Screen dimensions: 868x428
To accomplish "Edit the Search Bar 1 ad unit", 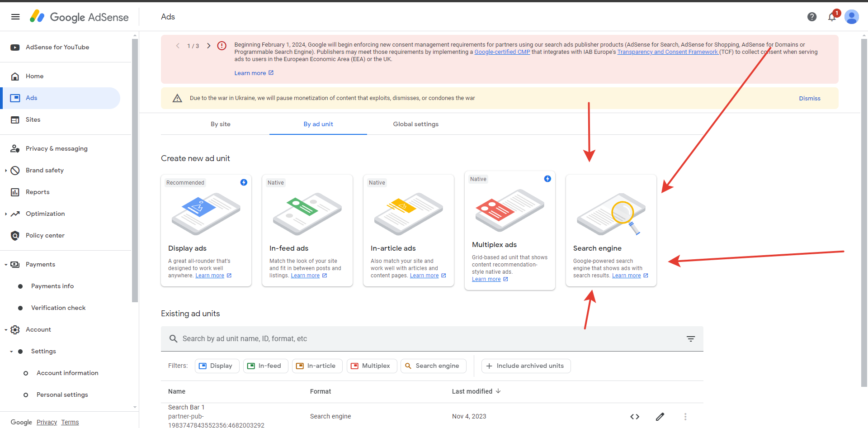I will tap(660, 416).
